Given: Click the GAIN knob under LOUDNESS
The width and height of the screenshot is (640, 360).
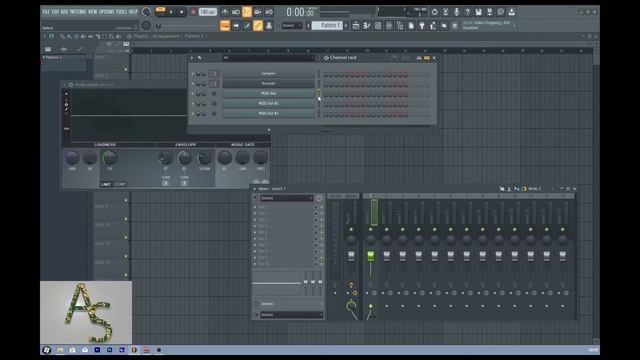Looking at the screenshot, I should [x=72, y=158].
